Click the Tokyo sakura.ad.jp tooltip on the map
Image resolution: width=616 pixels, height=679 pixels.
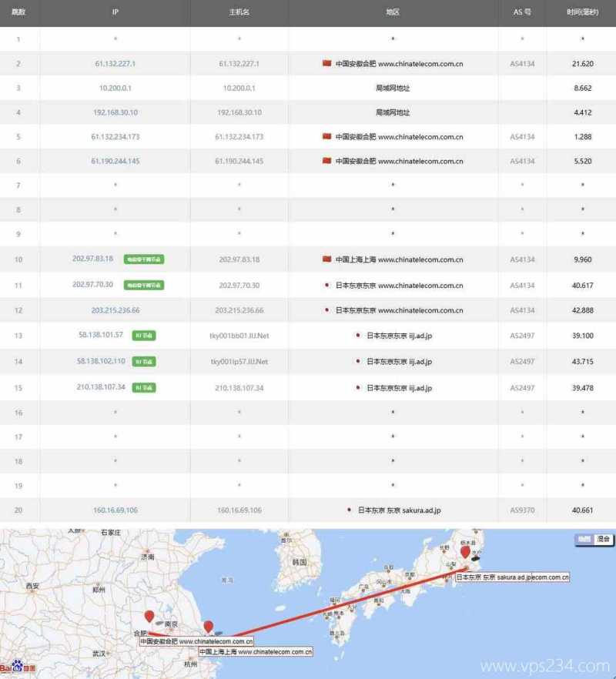pos(512,577)
